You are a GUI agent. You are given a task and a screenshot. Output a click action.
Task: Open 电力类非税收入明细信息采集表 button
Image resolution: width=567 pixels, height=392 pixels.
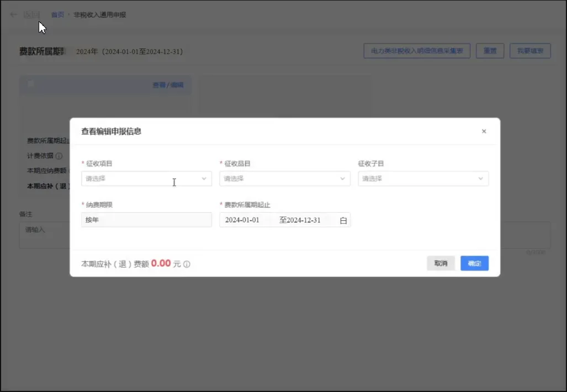click(x=417, y=51)
